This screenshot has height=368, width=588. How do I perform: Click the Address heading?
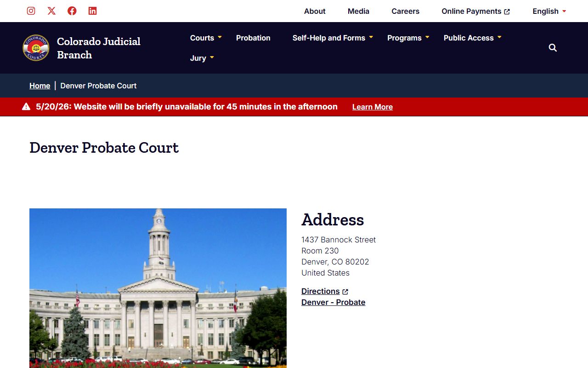click(x=333, y=220)
